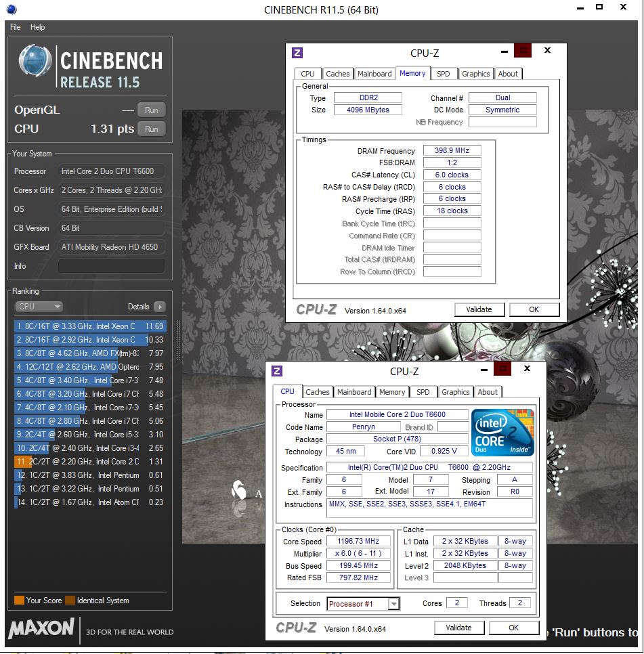The width and height of the screenshot is (644, 654).
Task: Click the MAXON logo
Action: point(41,628)
